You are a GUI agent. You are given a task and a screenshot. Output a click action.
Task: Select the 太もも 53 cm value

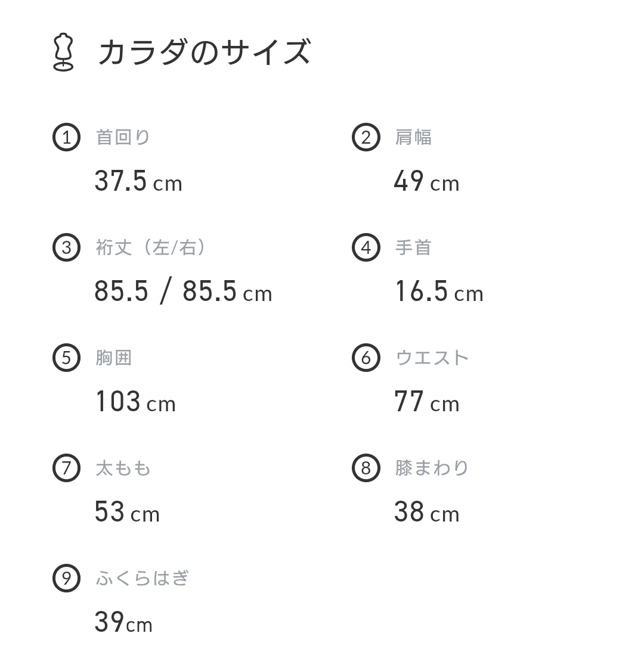pyautogui.click(x=127, y=512)
